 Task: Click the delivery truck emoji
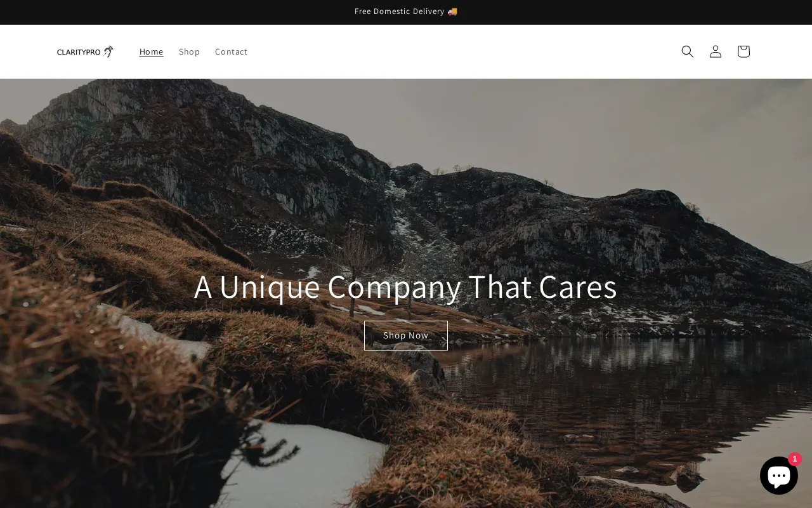[x=452, y=11]
